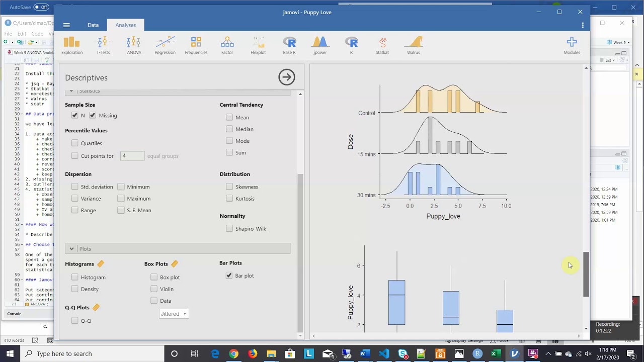Switch to Excel in the taskbar
644x362 pixels.
tap(496, 353)
